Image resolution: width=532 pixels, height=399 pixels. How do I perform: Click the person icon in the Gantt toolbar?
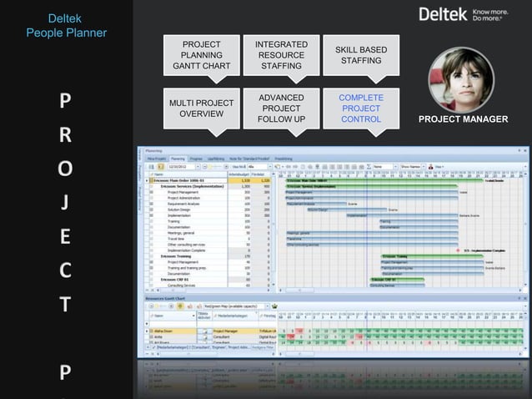[x=430, y=167]
